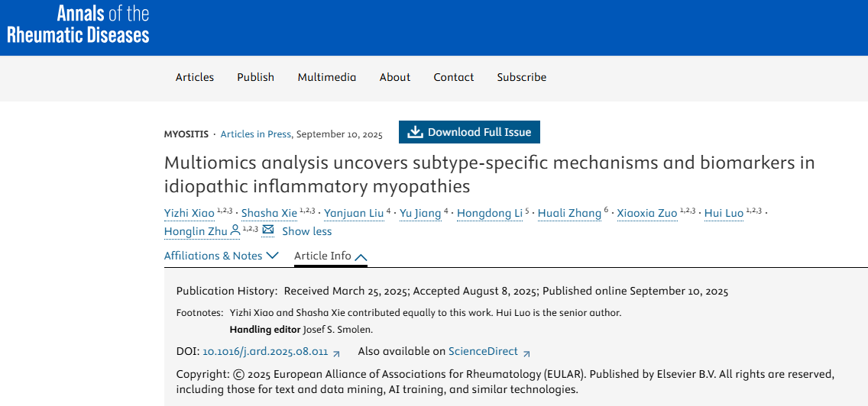868x406 pixels.
Task: Open the DOI link 10.1016/j.ard.2025.08.011
Action: pyautogui.click(x=265, y=352)
